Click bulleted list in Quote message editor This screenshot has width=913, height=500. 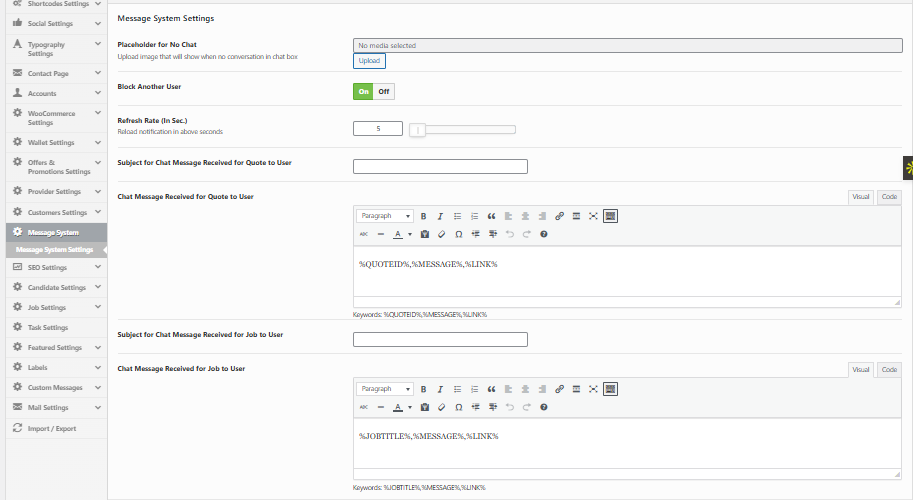(457, 216)
